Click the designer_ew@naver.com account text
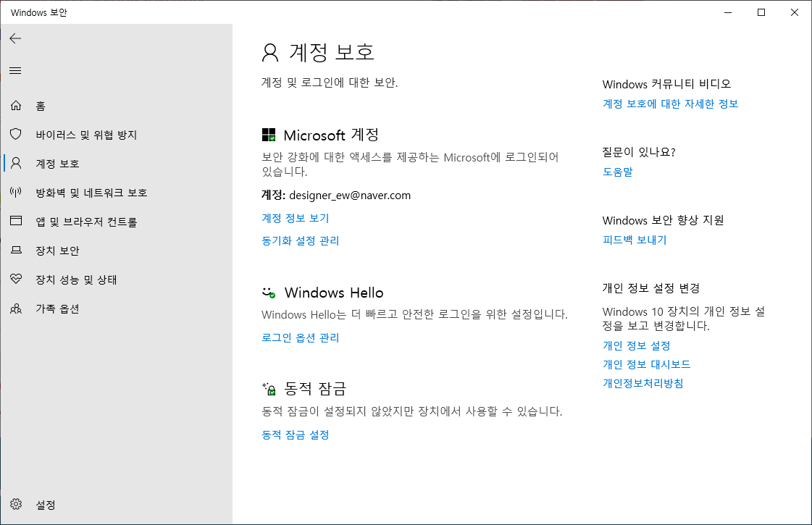Viewport: 812px width, 525px height. pos(350,196)
